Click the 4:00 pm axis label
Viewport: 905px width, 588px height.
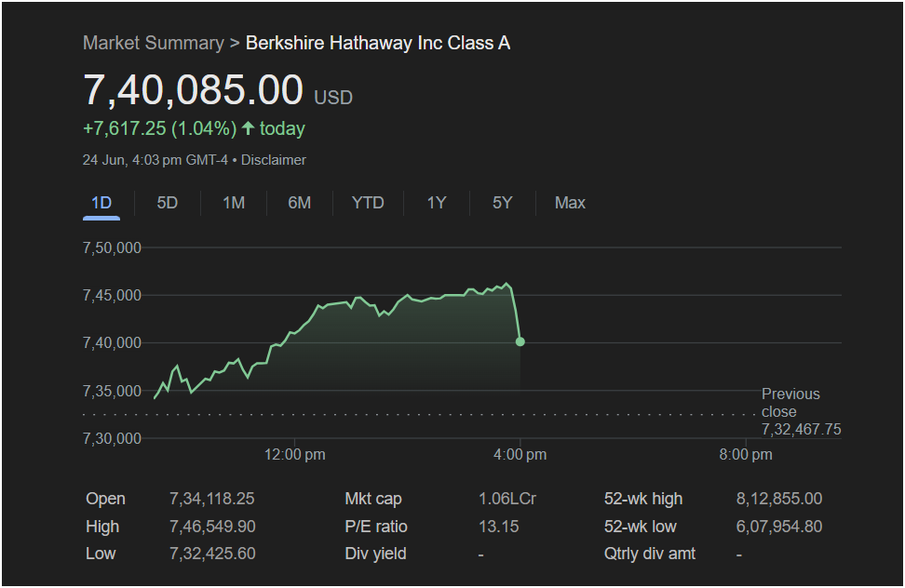(520, 454)
